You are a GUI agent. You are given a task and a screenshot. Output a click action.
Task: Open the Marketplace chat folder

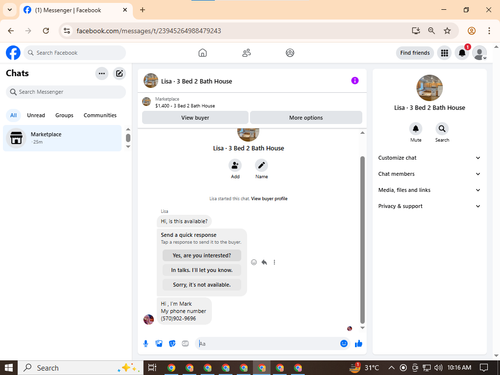click(x=62, y=138)
